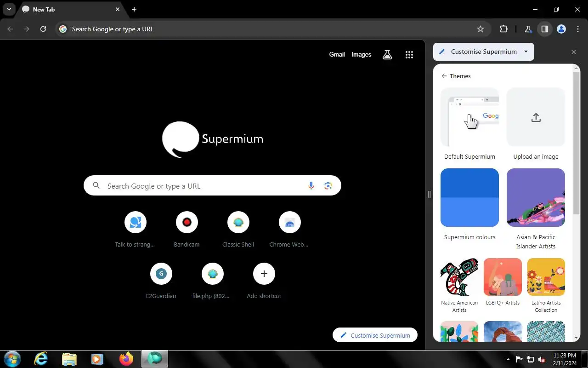Start voice search with microphone icon
The height and width of the screenshot is (368, 588).
311,186
